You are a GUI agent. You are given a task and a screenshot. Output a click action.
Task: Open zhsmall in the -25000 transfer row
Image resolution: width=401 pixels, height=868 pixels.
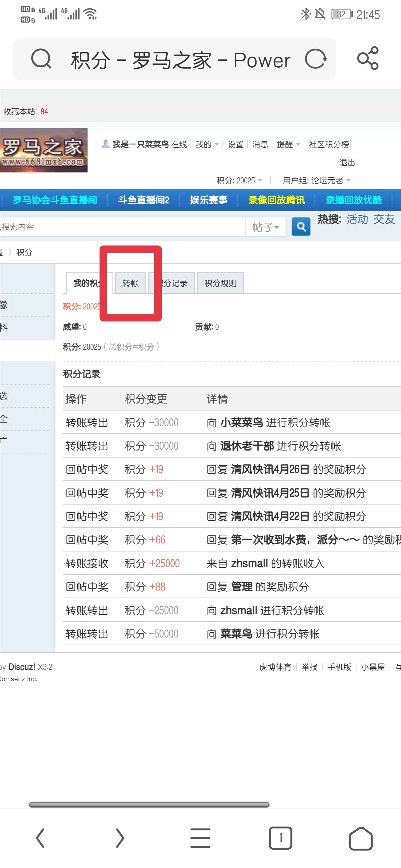coord(239,610)
